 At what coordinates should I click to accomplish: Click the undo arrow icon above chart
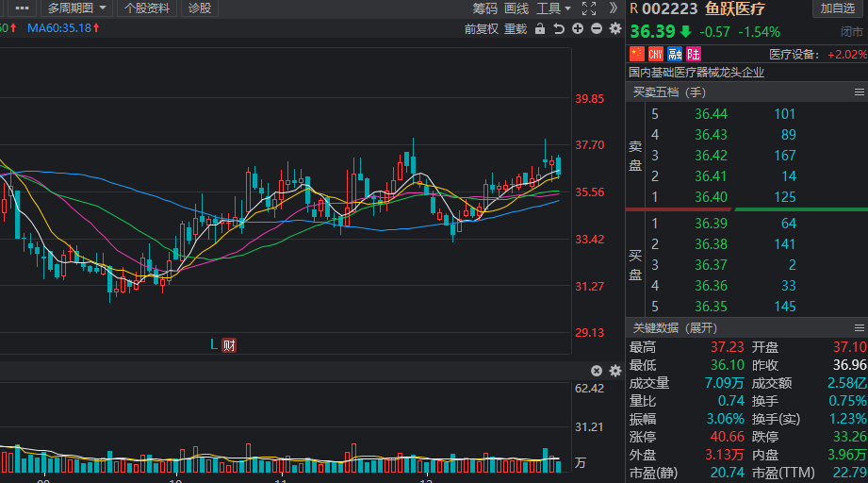point(559,28)
